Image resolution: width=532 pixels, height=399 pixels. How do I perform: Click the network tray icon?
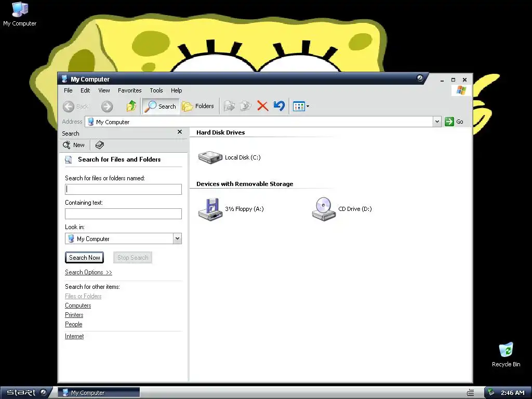(x=491, y=393)
